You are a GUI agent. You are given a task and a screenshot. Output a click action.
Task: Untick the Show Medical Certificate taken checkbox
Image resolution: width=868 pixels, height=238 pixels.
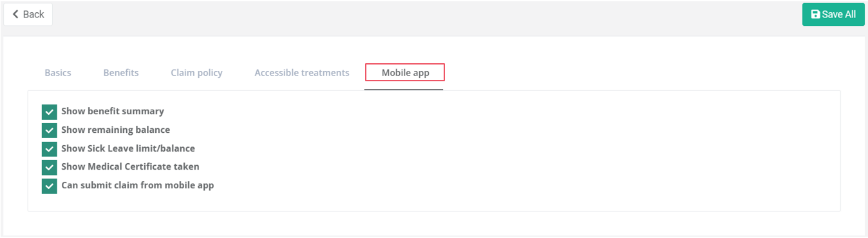point(50,168)
